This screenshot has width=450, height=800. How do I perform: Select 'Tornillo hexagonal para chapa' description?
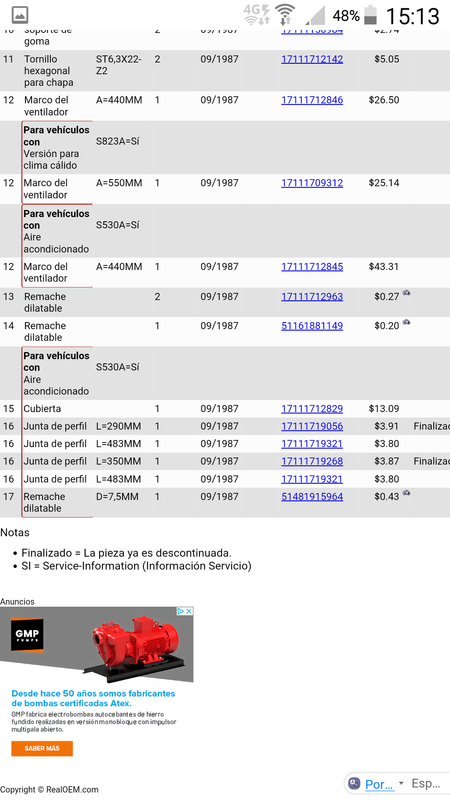coord(48,71)
